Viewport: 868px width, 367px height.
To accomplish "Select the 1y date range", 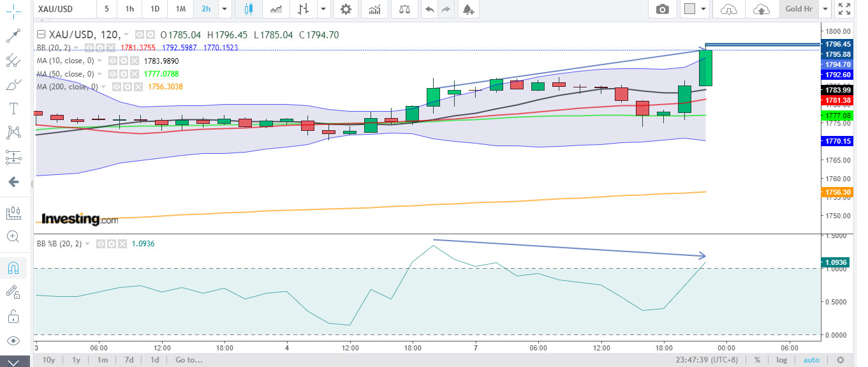I will point(76,360).
